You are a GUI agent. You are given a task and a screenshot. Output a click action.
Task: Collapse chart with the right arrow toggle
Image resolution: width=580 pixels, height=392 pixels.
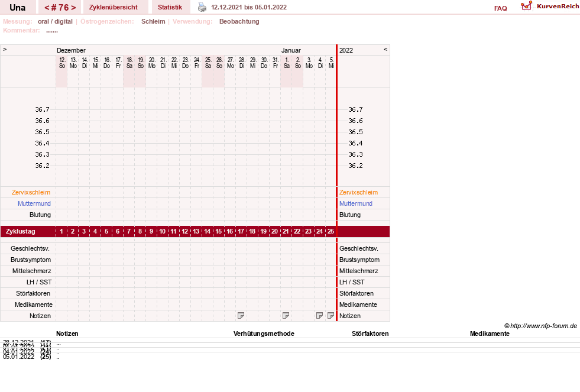385,49
